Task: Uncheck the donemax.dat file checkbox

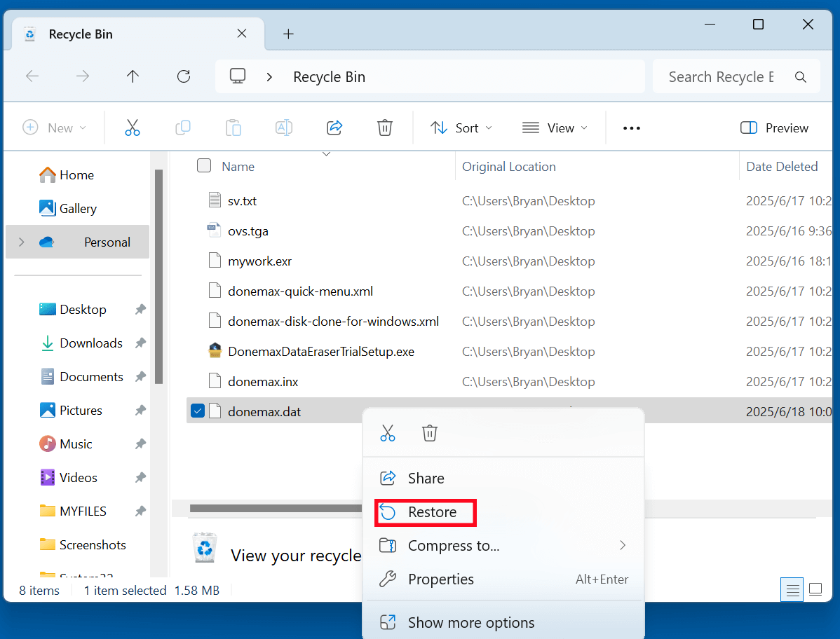Action: click(x=198, y=411)
